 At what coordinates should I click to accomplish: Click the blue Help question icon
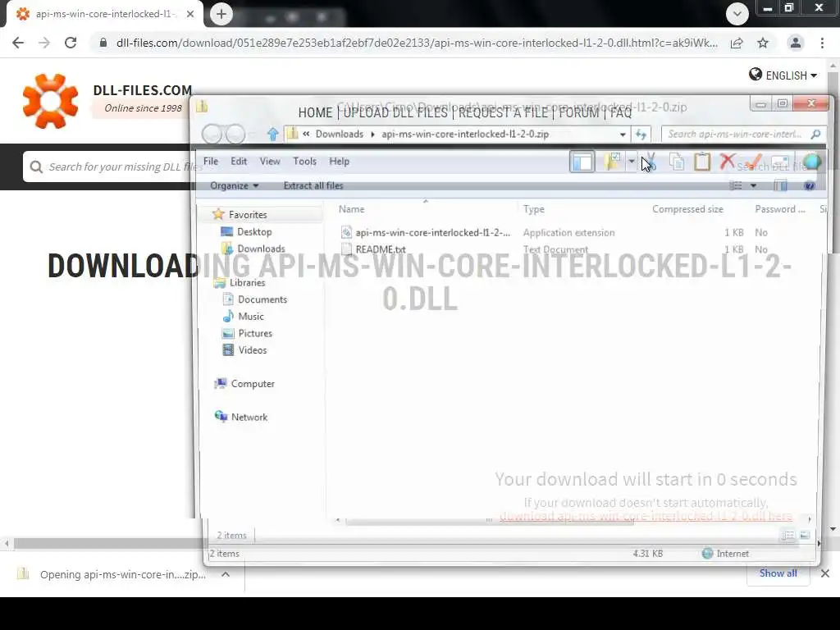(809, 185)
